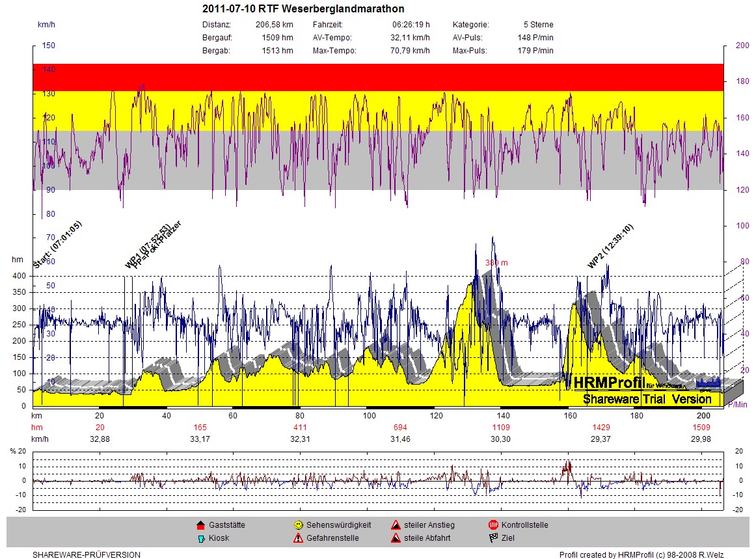Click the Ziel checkered flag icon
Viewport: 756px width, 559px height.
click(x=493, y=538)
